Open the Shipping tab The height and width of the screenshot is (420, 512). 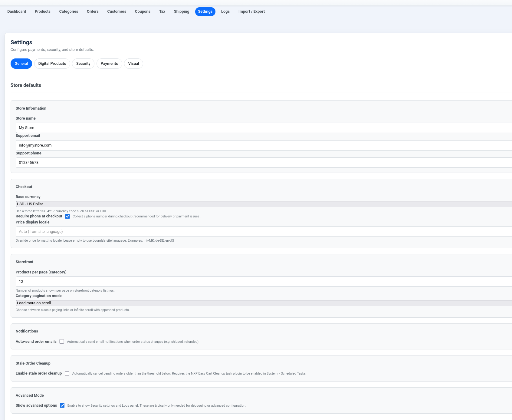(x=181, y=12)
